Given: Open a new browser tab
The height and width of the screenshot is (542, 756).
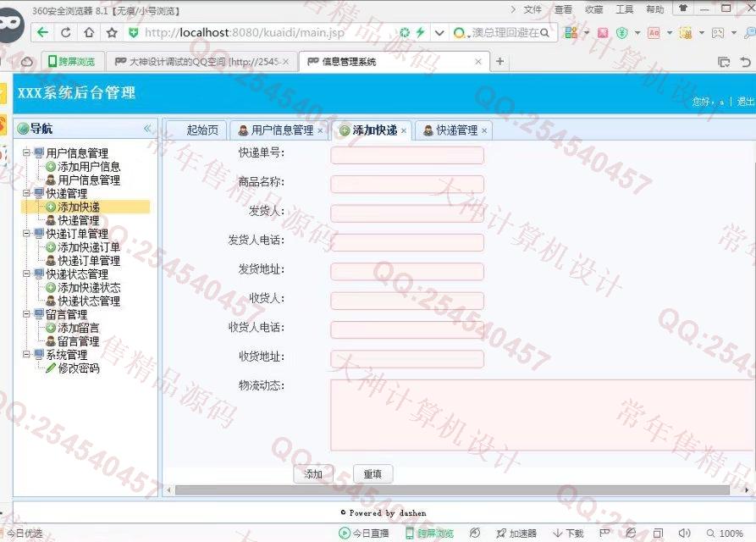Looking at the screenshot, I should (x=500, y=61).
